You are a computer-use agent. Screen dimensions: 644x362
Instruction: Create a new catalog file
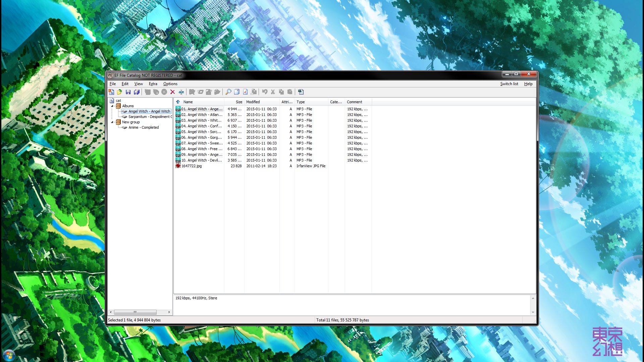pyautogui.click(x=112, y=92)
